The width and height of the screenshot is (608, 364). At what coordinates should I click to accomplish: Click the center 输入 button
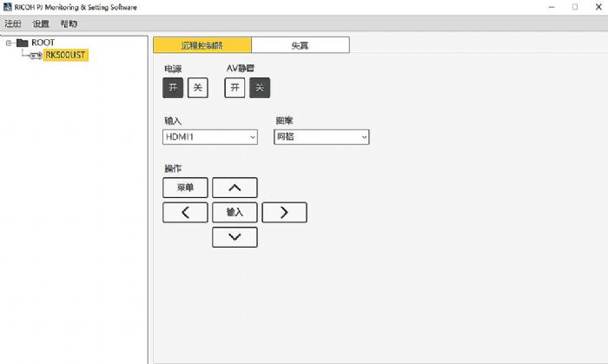pos(235,212)
